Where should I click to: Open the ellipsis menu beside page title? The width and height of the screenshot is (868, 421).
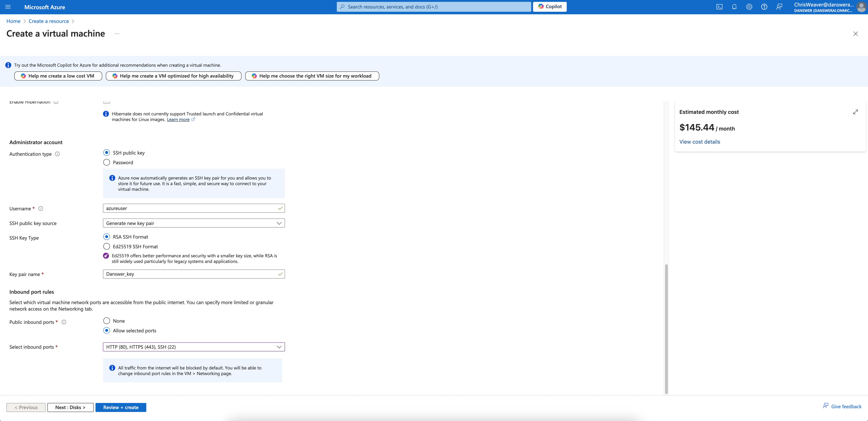click(x=117, y=34)
